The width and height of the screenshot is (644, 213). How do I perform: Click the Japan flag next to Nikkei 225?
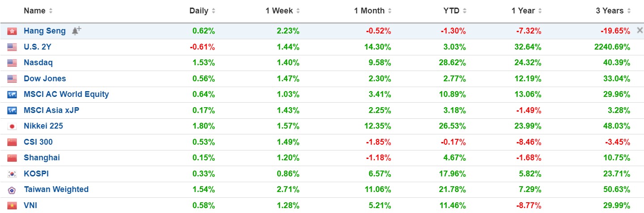(12, 126)
